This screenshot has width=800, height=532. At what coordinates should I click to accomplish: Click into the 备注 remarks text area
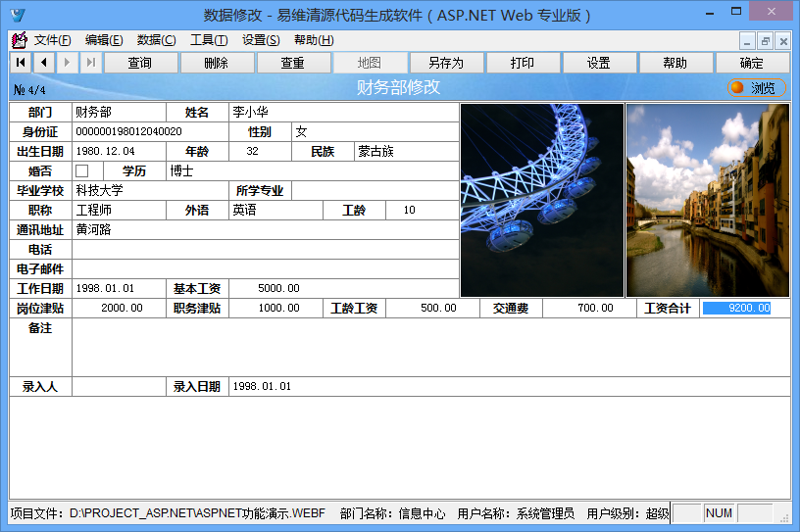(429, 347)
